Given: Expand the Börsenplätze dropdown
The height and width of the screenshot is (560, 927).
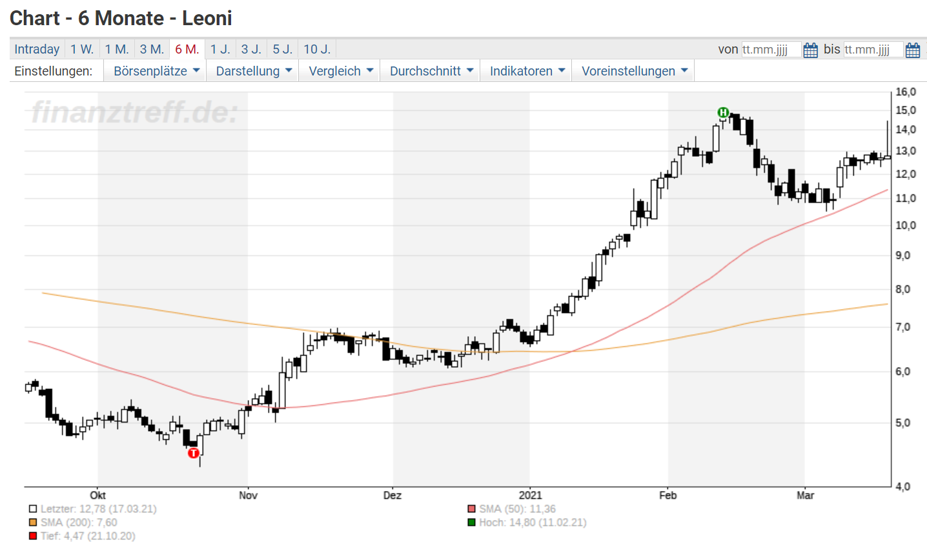Looking at the screenshot, I should click(x=156, y=71).
